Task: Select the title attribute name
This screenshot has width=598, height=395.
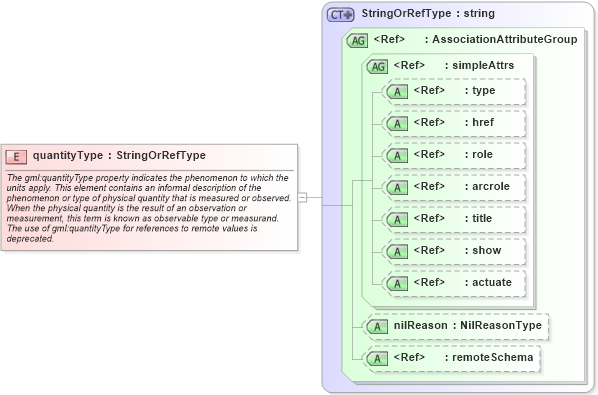Action: pyautogui.click(x=482, y=218)
